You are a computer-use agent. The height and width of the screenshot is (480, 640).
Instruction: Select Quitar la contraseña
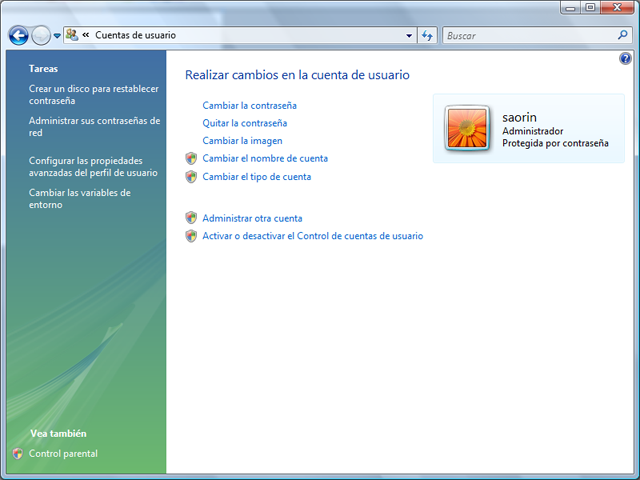point(244,123)
